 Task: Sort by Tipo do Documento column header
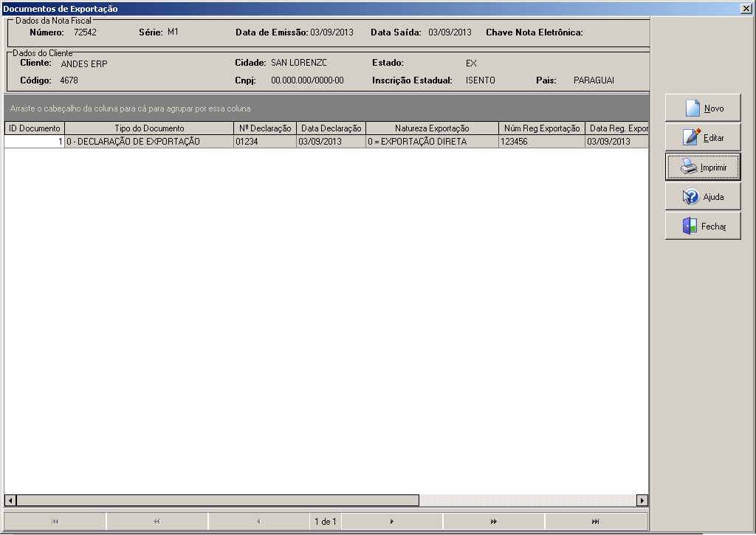(x=149, y=128)
